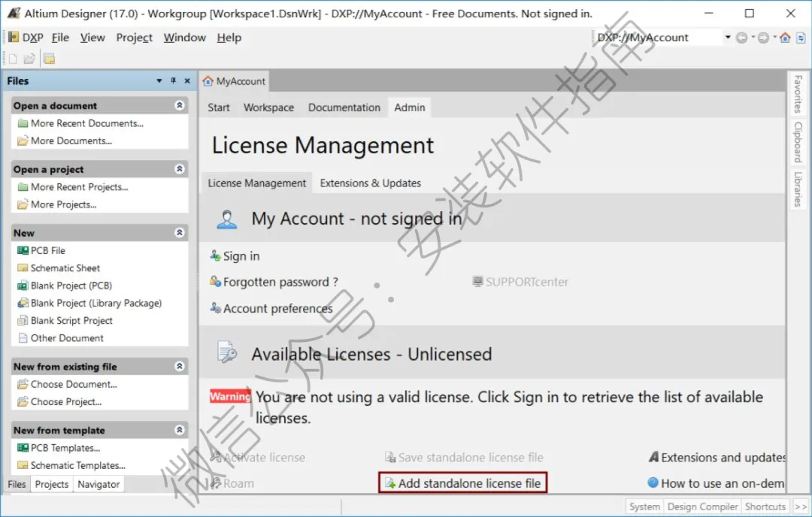Open the Window menu
Screen dimensions: 812x517
pyautogui.click(x=184, y=38)
